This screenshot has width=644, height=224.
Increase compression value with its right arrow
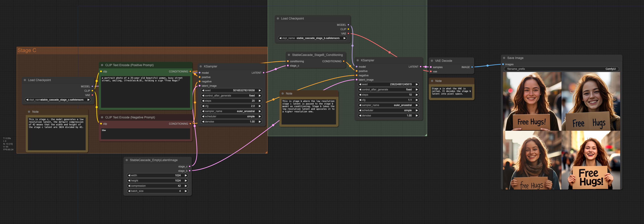186,186
